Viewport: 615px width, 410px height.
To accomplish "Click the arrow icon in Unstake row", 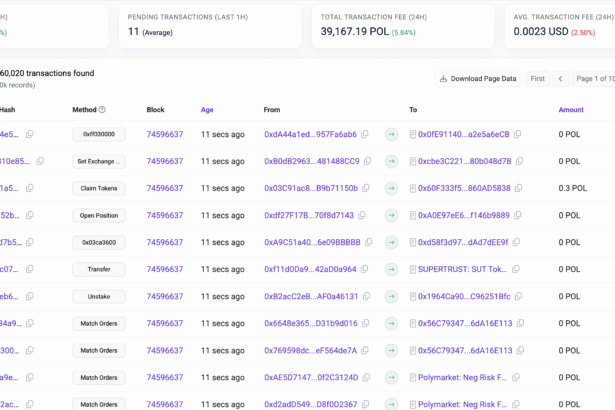I will [391, 296].
